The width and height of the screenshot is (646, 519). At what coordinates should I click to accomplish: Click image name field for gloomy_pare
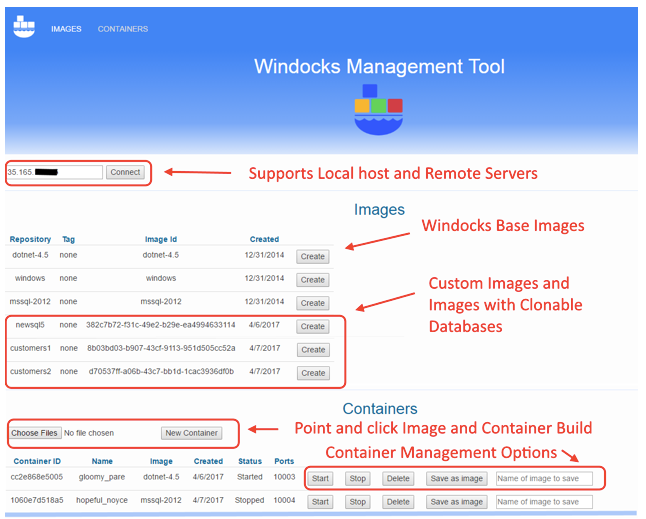544,479
